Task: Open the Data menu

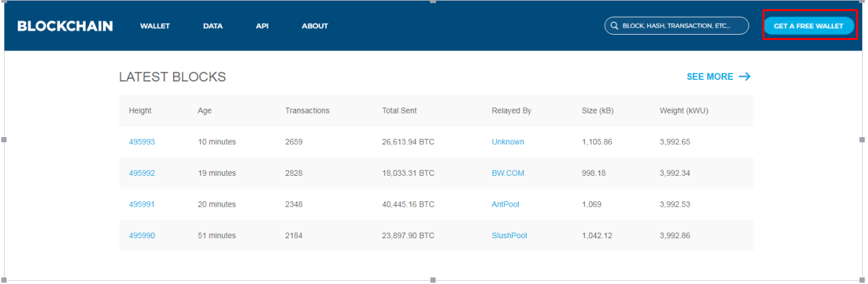Action: pyautogui.click(x=212, y=26)
